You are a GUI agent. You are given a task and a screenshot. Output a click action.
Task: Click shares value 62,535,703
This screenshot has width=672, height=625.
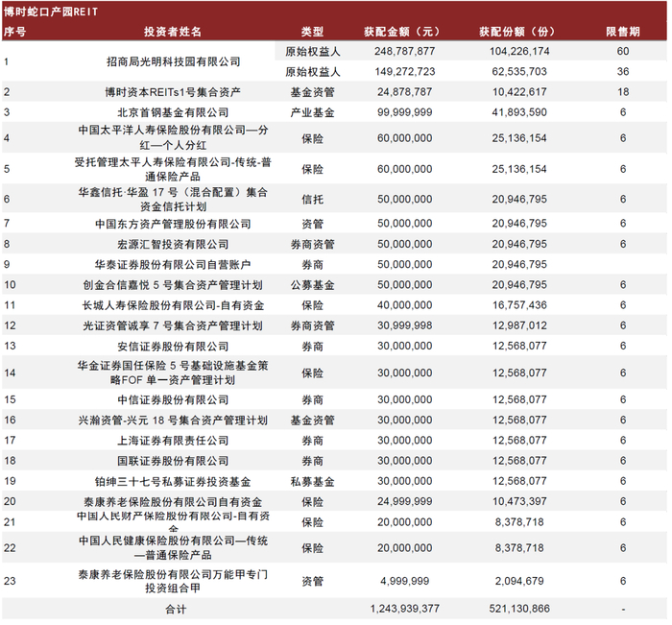(519, 72)
